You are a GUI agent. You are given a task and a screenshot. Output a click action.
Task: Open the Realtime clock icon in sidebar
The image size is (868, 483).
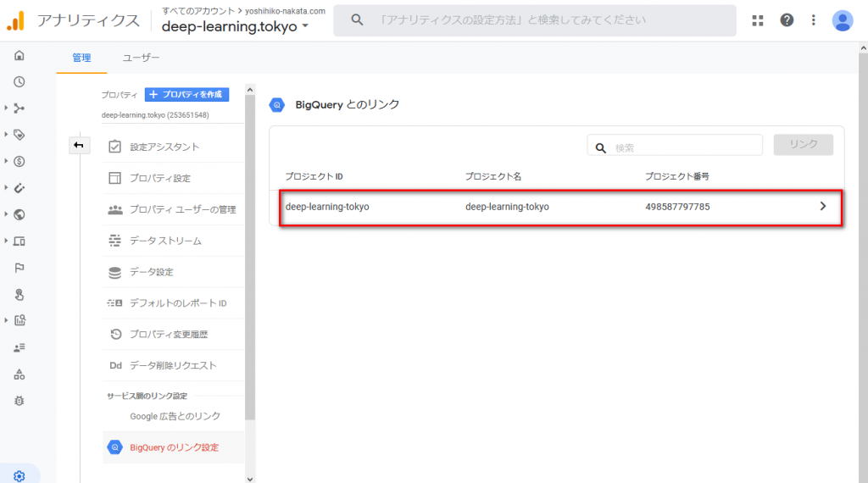point(19,82)
